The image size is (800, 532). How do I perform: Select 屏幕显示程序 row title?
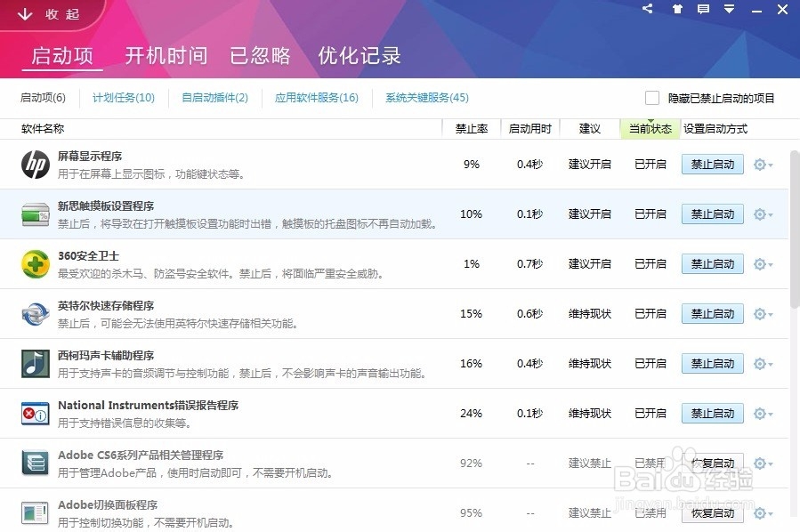tap(90, 156)
